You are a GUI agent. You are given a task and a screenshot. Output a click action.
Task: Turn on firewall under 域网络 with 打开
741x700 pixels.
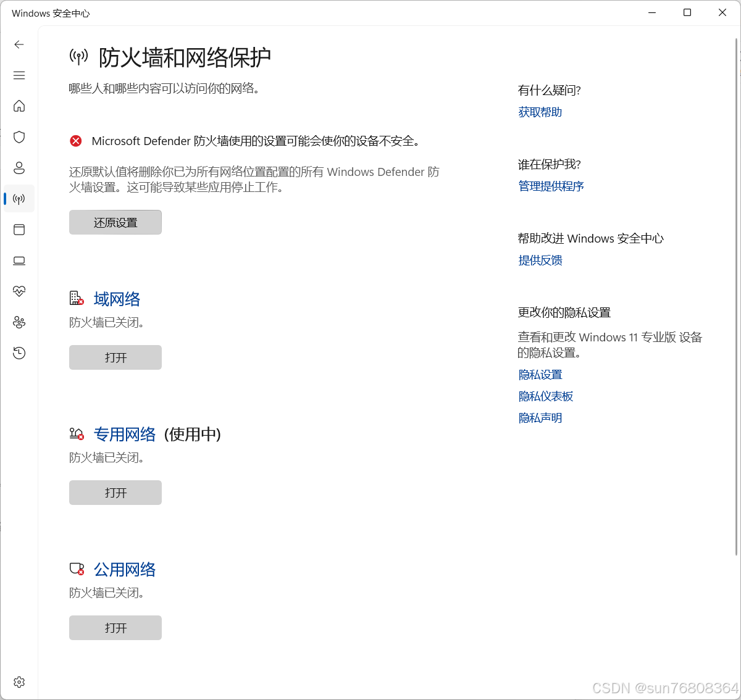click(115, 357)
